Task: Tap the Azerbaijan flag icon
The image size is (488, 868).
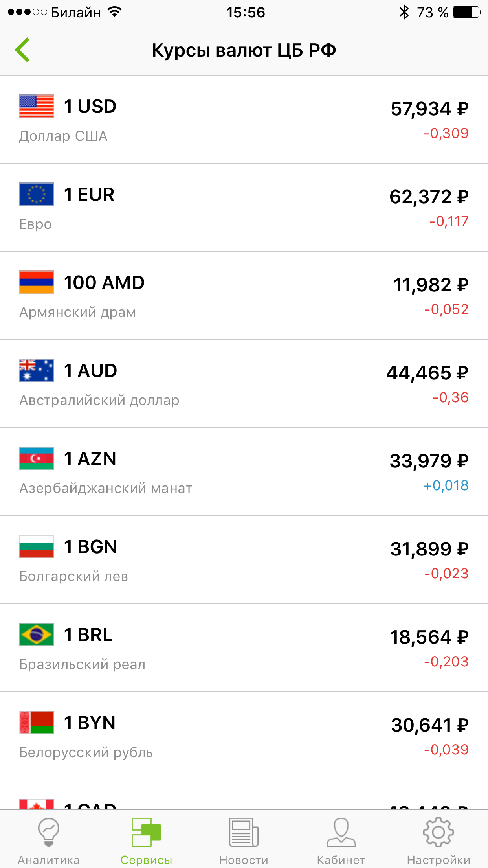Action: [x=37, y=458]
